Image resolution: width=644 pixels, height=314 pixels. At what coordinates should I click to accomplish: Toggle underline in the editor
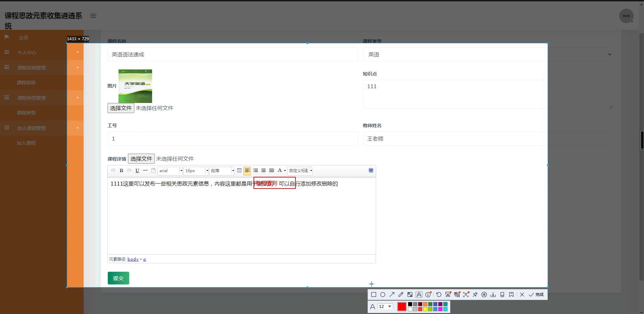[x=137, y=170]
